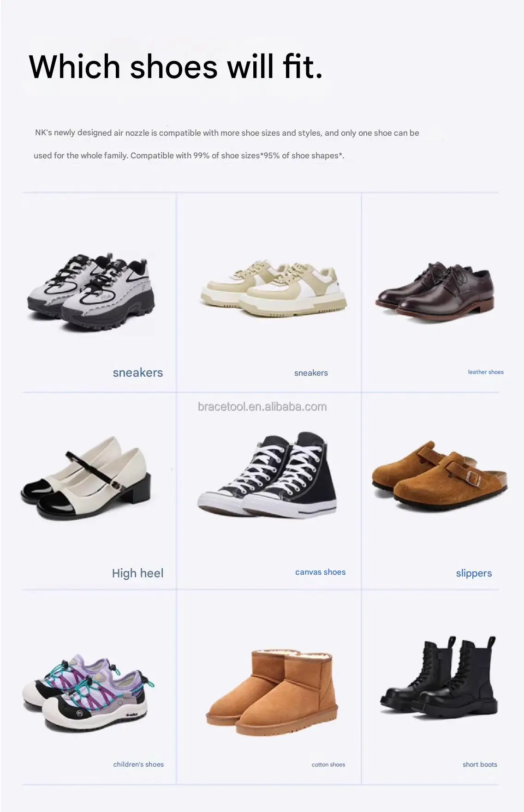This screenshot has height=812, width=524.
Task: Click the 'Which shoes will fit.' heading
Action: click(175, 66)
